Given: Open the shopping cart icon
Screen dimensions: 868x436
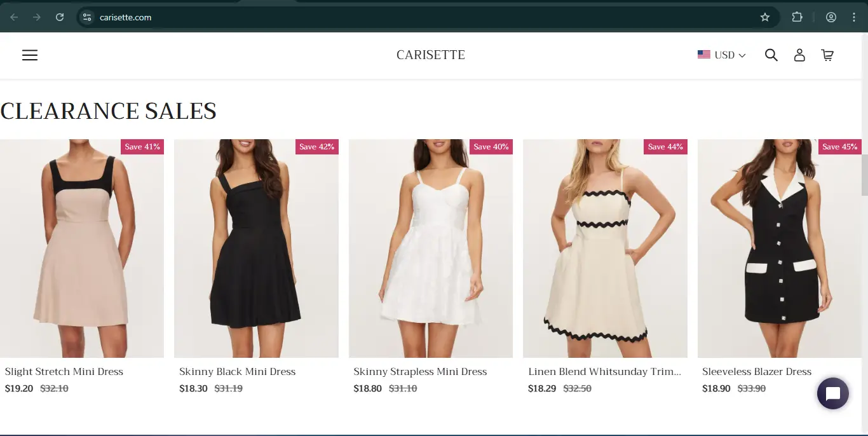Looking at the screenshot, I should (x=827, y=55).
